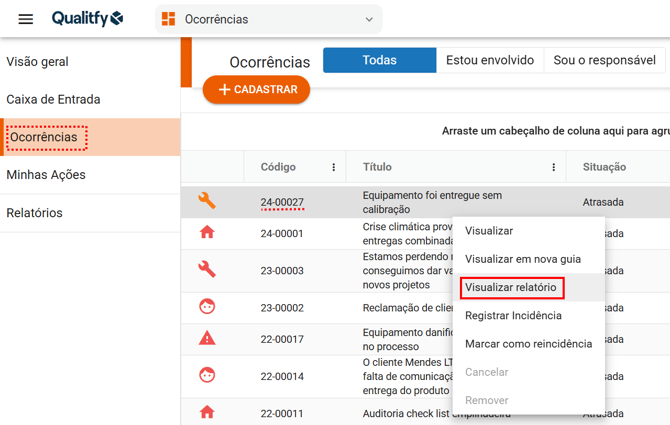Click house icon for occurrence 22-00011
The width and height of the screenshot is (670, 425).
click(207, 412)
